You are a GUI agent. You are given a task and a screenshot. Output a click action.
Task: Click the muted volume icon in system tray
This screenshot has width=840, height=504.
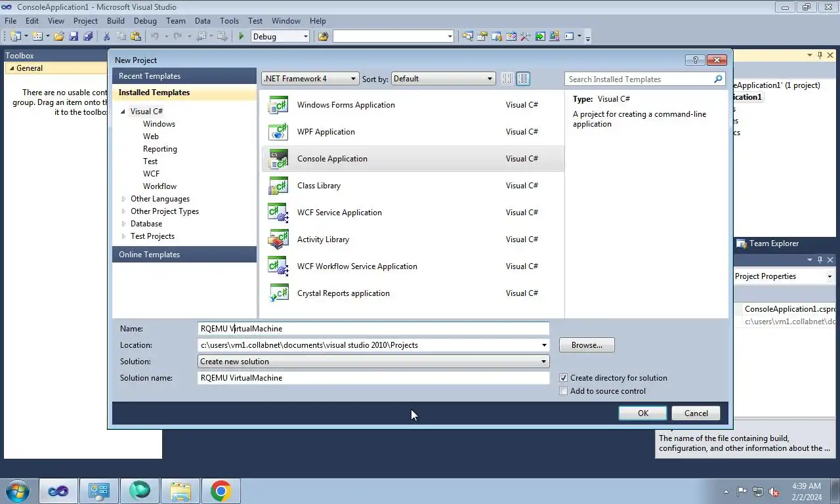774,492
